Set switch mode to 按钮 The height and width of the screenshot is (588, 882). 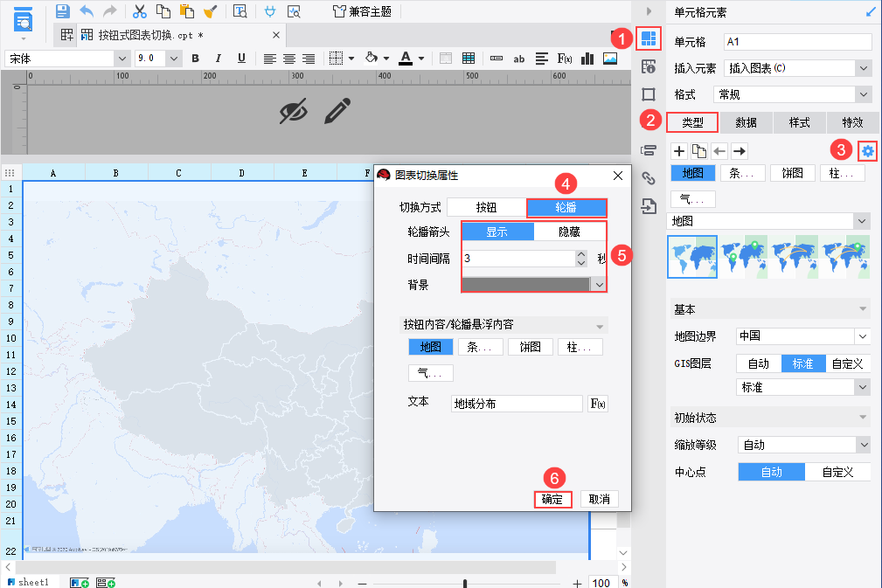click(x=487, y=207)
